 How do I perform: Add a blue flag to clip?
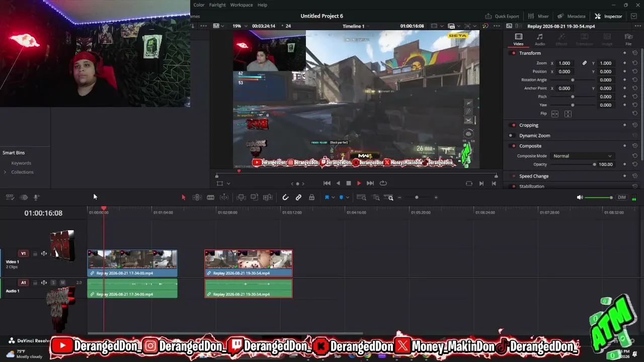click(x=327, y=198)
